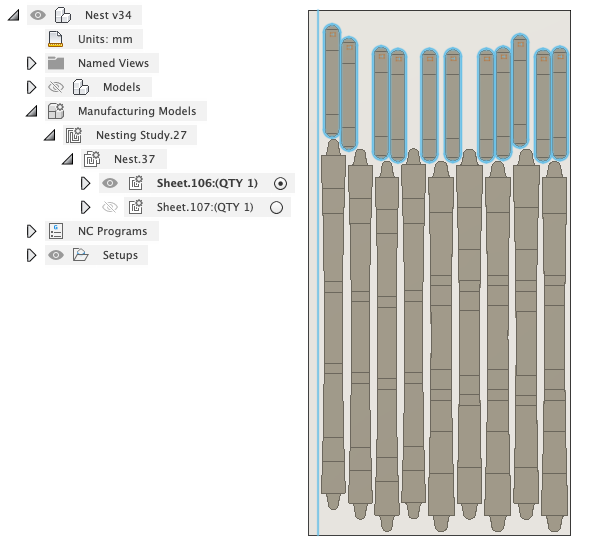
Task: Click the Nesting Study.27 icon
Action: point(74,135)
